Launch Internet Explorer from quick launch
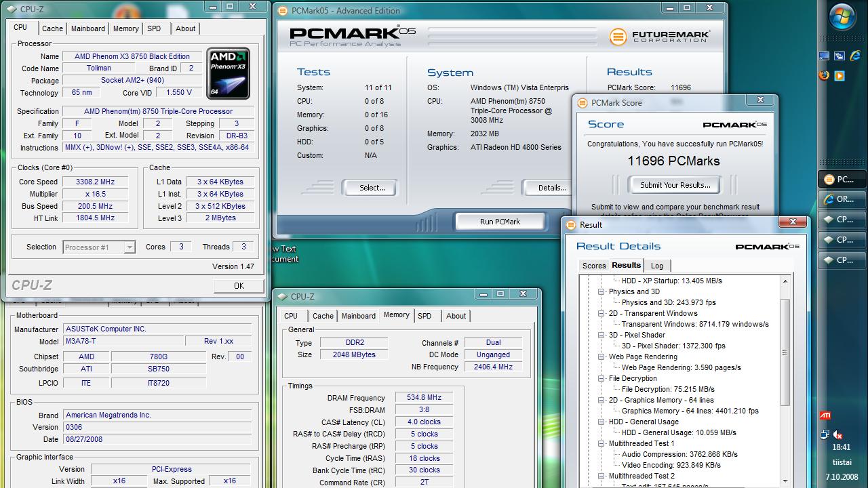Screen dimensions: 868x488 tap(854, 56)
